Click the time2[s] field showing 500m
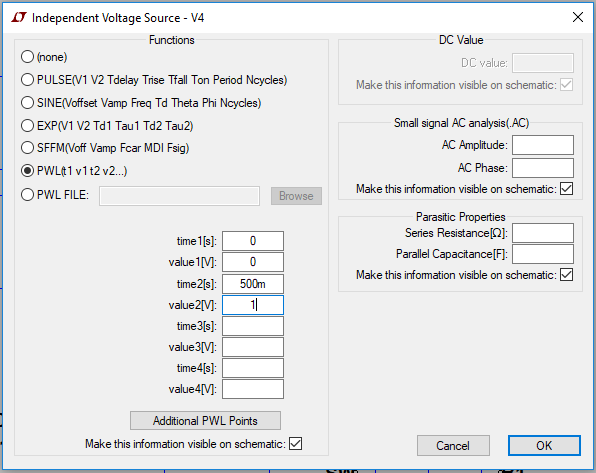596x473 pixels. coord(253,284)
